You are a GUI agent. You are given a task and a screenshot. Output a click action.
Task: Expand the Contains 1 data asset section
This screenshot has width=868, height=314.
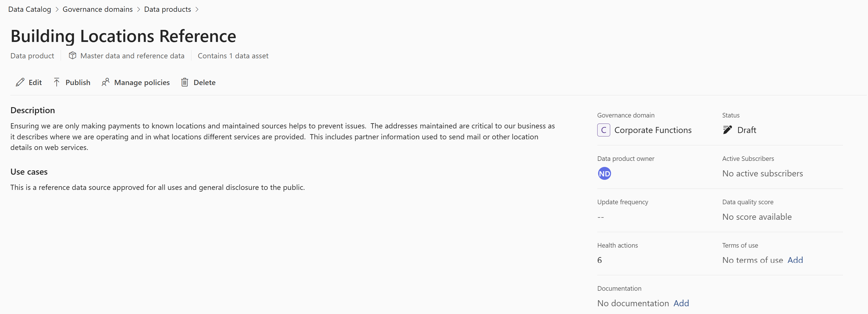[x=233, y=55]
